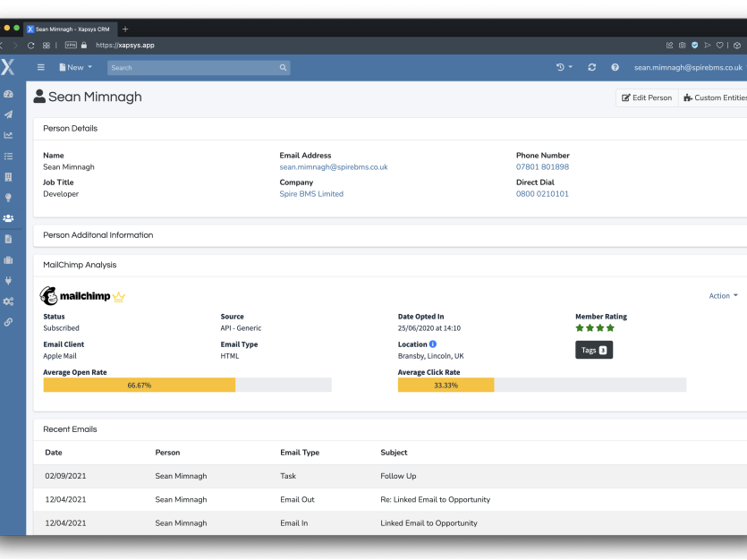Screen dimensions: 747x560
Task: Toggle the hamburger menu icon
Action: (x=41, y=68)
